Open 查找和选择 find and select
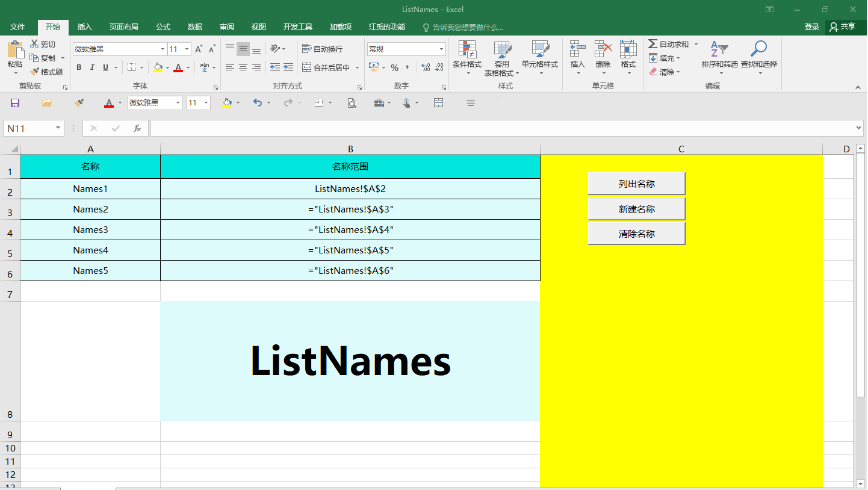The width and height of the screenshot is (868, 490). [x=758, y=58]
